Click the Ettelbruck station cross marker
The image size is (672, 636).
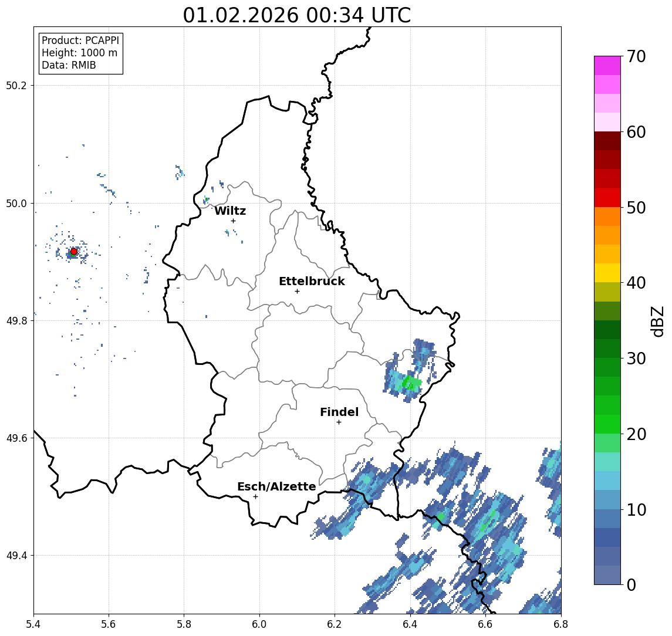point(297,292)
